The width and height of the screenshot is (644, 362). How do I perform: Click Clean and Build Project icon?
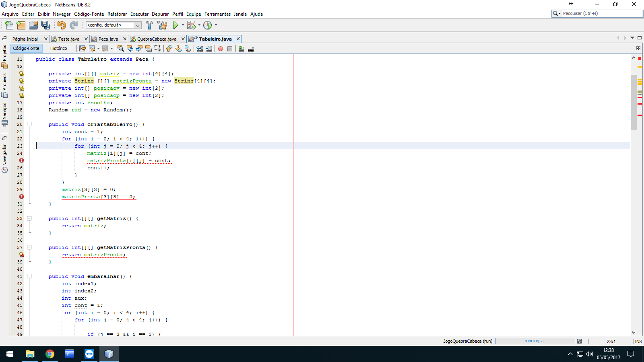point(162,25)
